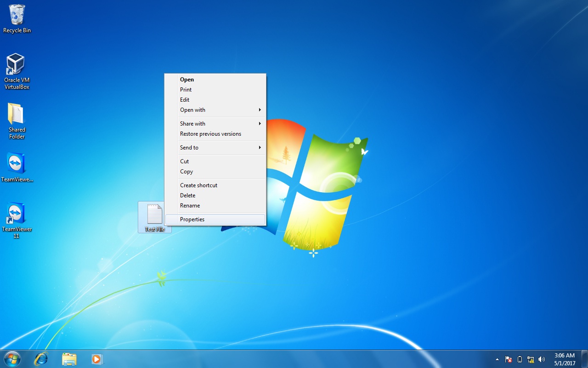Image resolution: width=588 pixels, height=368 pixels.
Task: Launch Windows Media Player from the taskbar
Action: click(x=97, y=359)
